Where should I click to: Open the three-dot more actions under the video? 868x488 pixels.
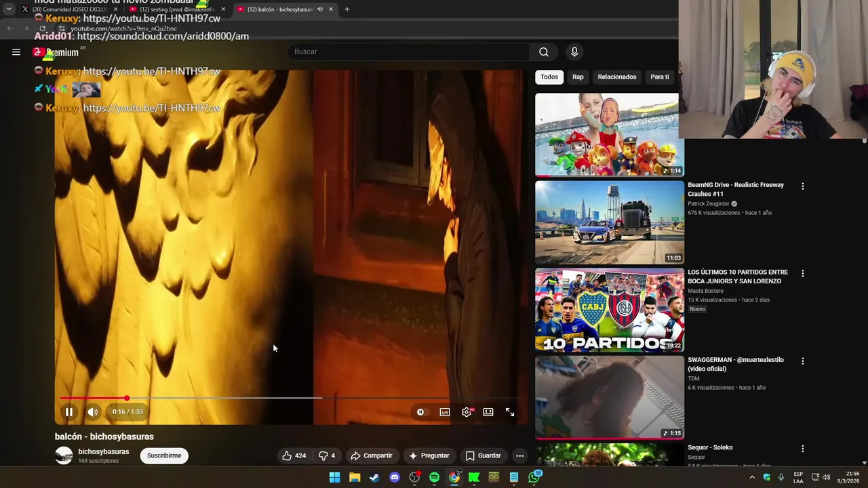point(519,455)
